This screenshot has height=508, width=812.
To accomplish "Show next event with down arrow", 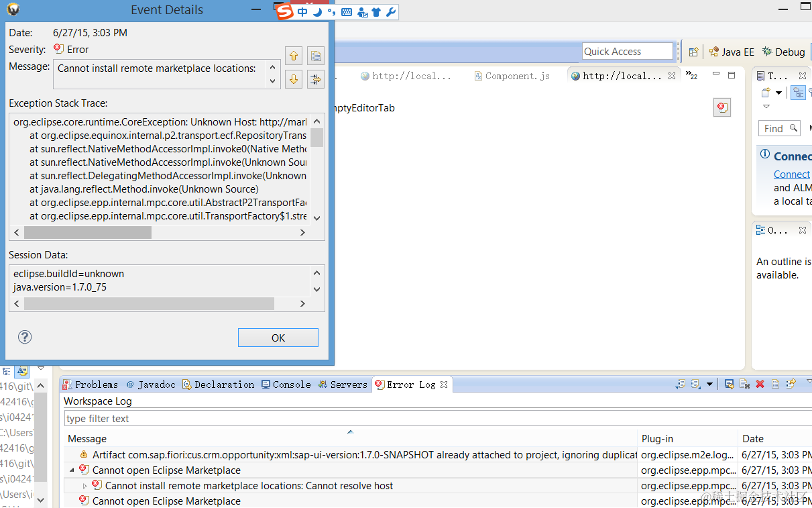I will (293, 79).
